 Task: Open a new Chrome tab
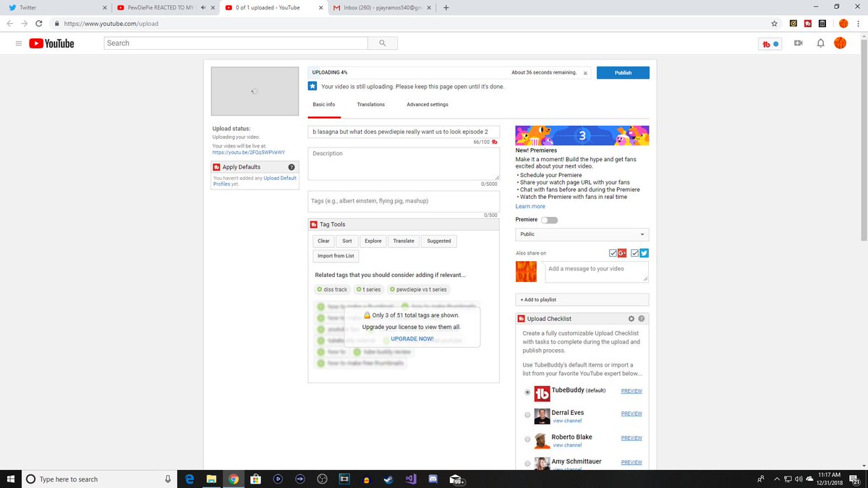[x=446, y=8]
